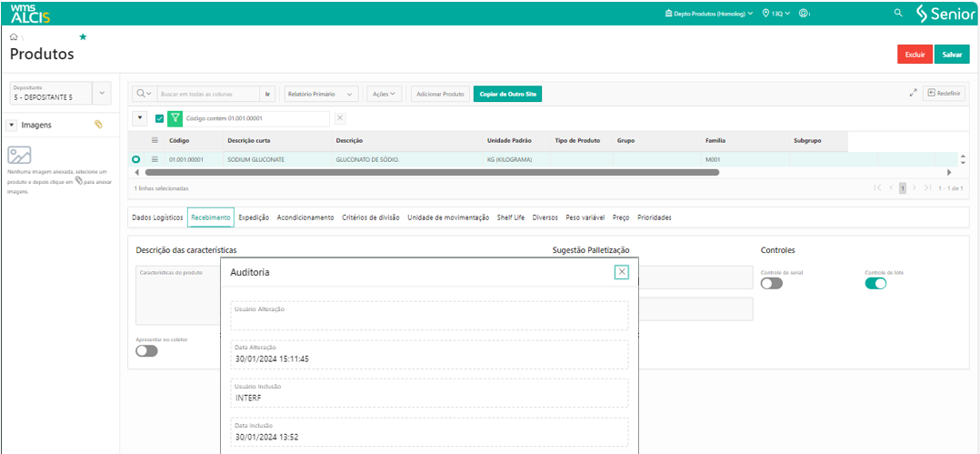This screenshot has width=980, height=454.
Task: Switch to Shelf Life tab
Action: (x=511, y=217)
